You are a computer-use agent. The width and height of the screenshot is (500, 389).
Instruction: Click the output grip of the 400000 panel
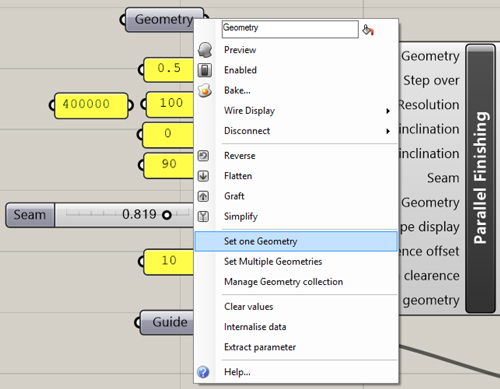130,105
